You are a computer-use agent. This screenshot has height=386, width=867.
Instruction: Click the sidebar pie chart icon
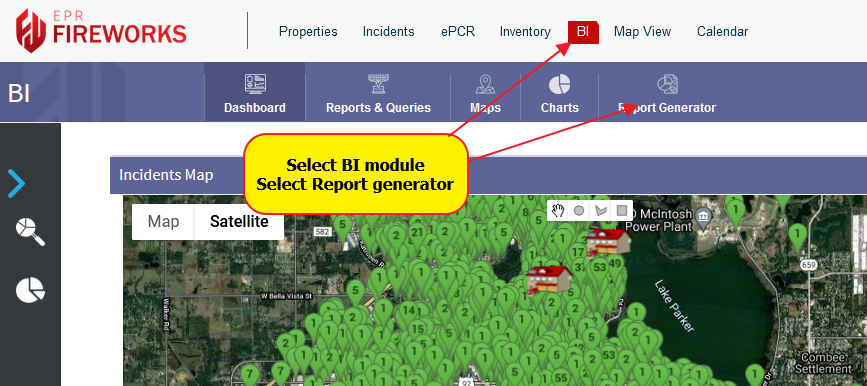[x=30, y=290]
